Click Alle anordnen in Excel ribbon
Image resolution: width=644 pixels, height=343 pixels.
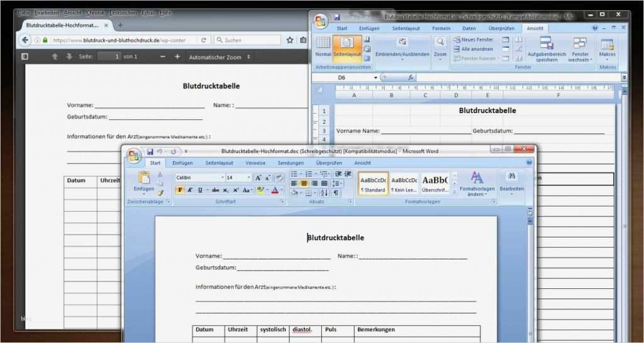click(473, 49)
